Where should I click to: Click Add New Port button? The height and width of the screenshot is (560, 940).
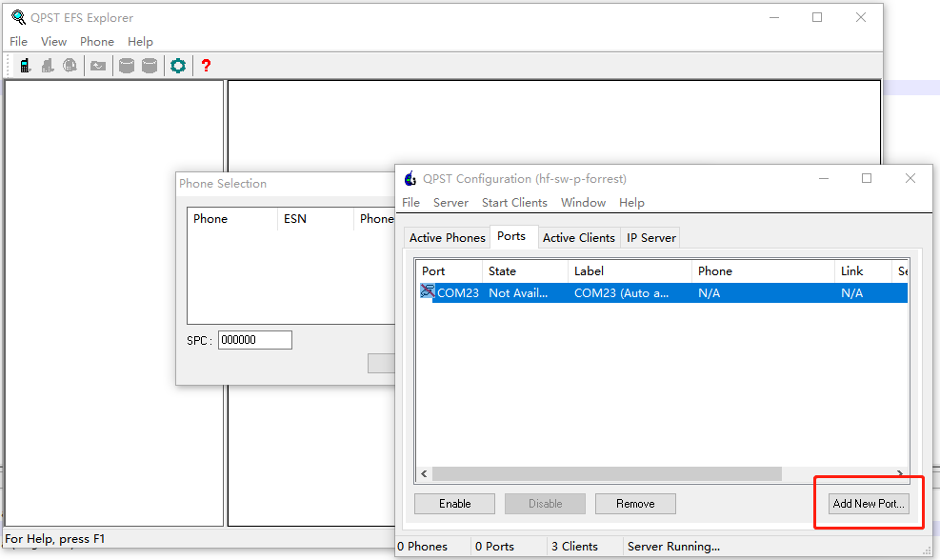(x=869, y=504)
